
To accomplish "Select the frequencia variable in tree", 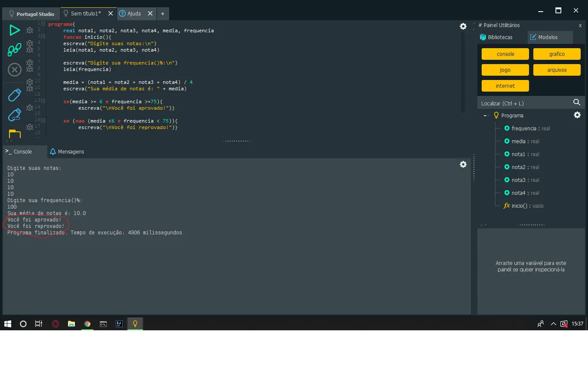I will (523, 129).
